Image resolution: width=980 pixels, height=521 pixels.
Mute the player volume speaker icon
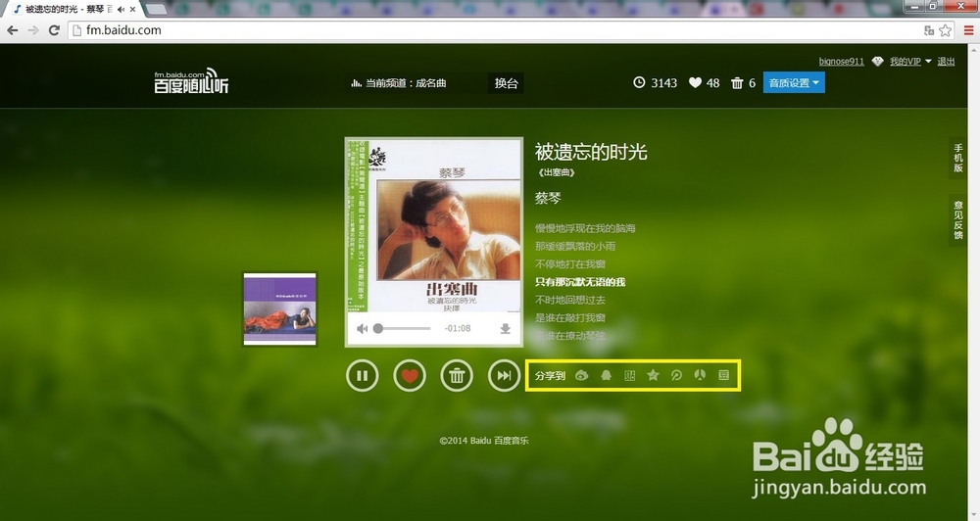tap(362, 329)
